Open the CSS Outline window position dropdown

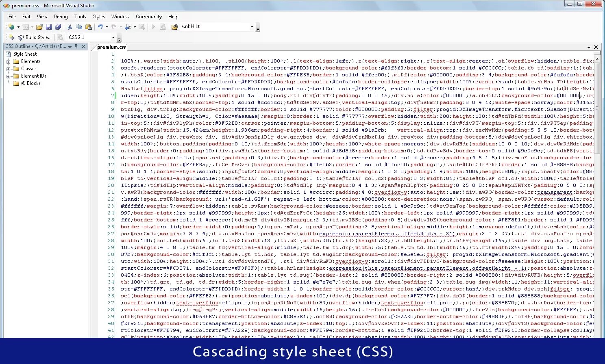70,47
